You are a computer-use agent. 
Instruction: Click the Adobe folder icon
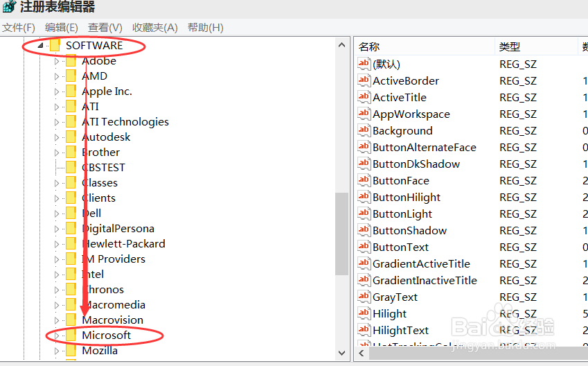point(71,61)
